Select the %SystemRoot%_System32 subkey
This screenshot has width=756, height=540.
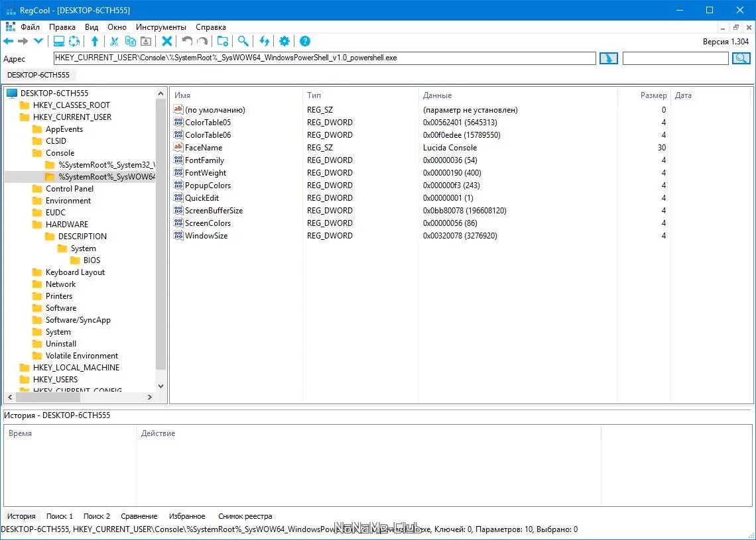click(x=107, y=165)
